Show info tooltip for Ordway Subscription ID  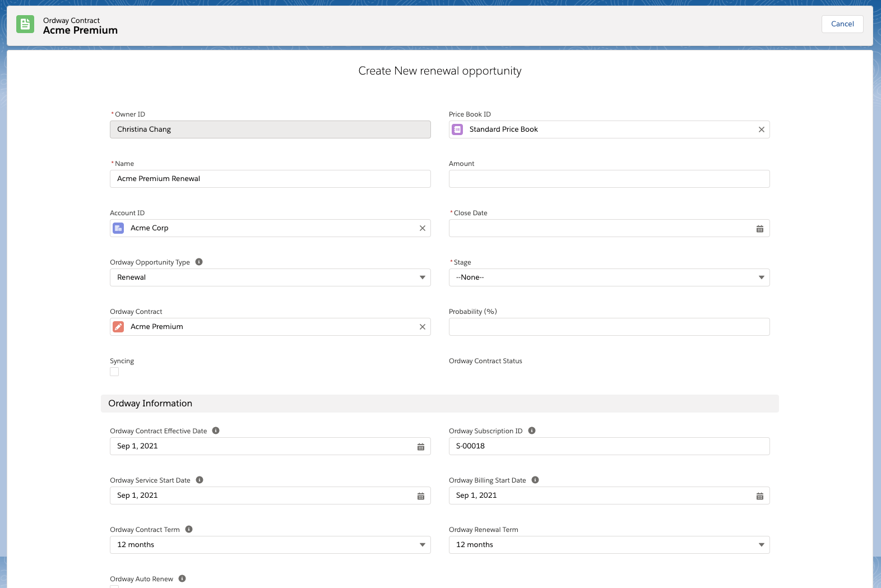coord(532,430)
